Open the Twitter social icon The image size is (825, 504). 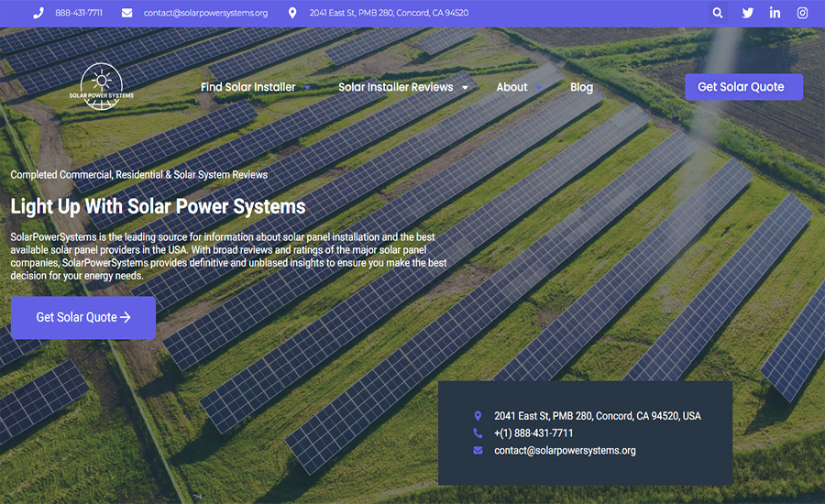pos(747,13)
